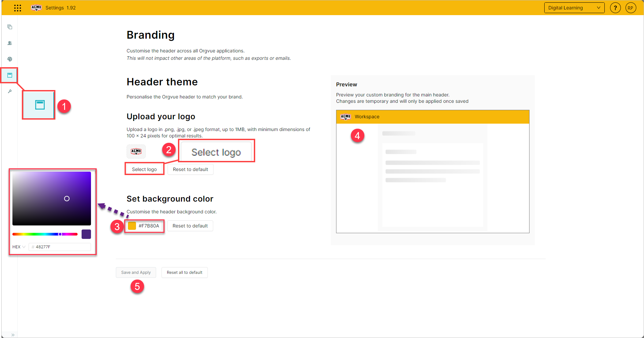Click Reset to default beside the color field
The height and width of the screenshot is (338, 644).
[190, 226]
